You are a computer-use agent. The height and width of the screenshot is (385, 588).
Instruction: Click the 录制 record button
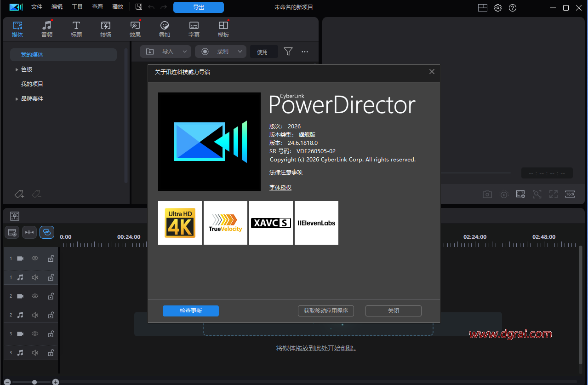tap(215, 52)
